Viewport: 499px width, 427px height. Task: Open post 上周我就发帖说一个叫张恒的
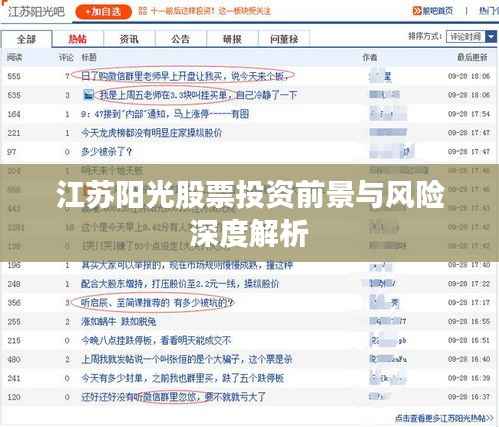click(187, 359)
